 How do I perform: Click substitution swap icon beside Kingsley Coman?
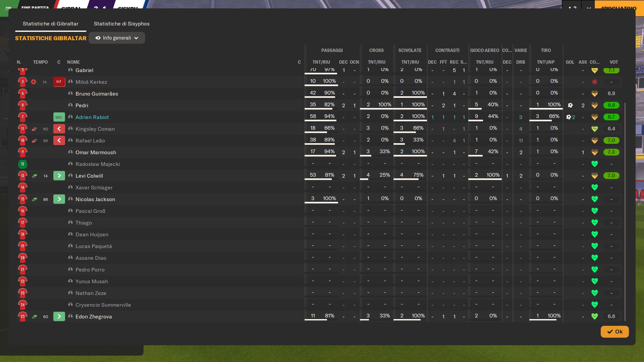point(34,129)
